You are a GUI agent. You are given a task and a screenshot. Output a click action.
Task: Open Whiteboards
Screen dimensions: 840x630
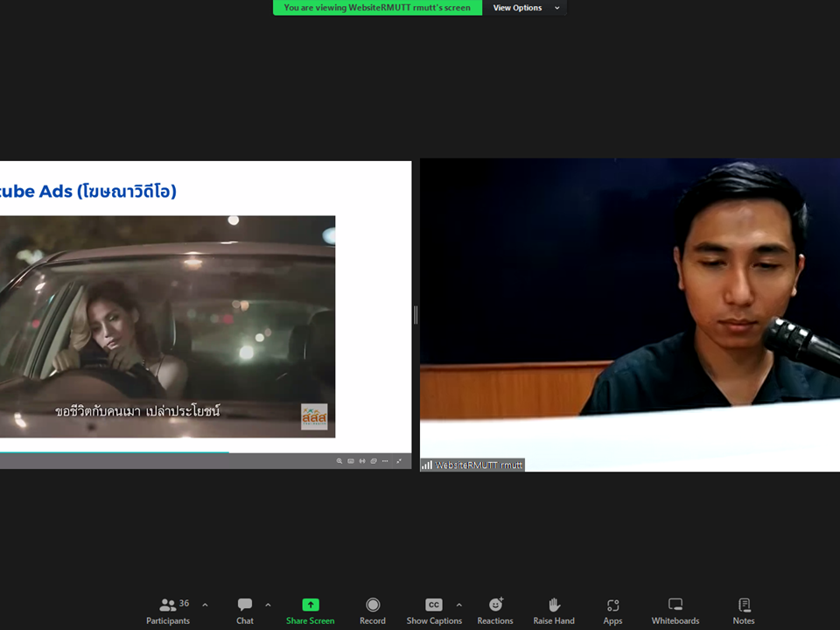coord(675,612)
